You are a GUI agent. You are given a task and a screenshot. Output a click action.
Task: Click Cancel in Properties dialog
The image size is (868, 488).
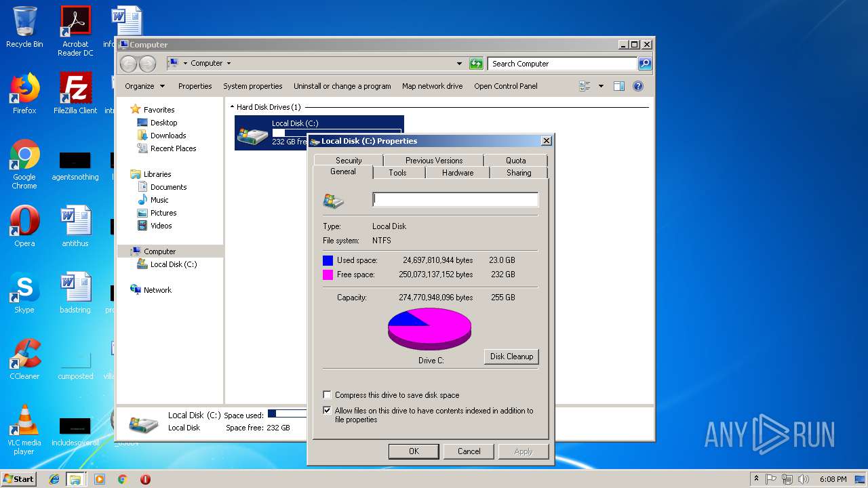coord(469,451)
